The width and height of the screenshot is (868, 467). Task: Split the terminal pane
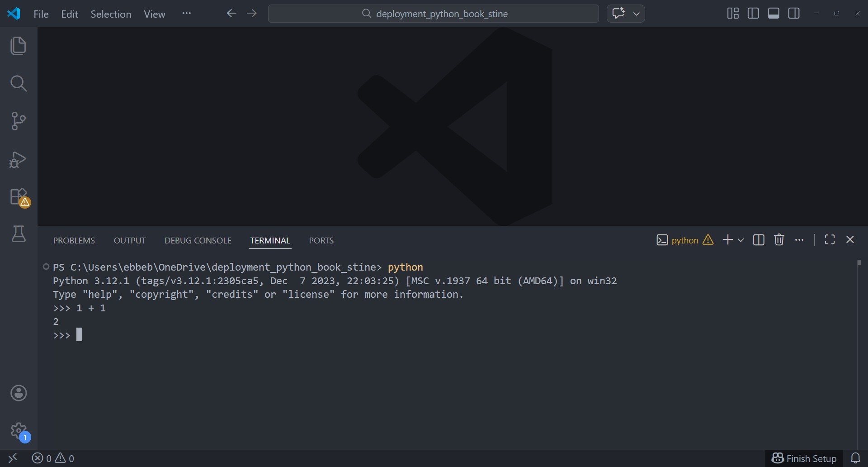(759, 240)
